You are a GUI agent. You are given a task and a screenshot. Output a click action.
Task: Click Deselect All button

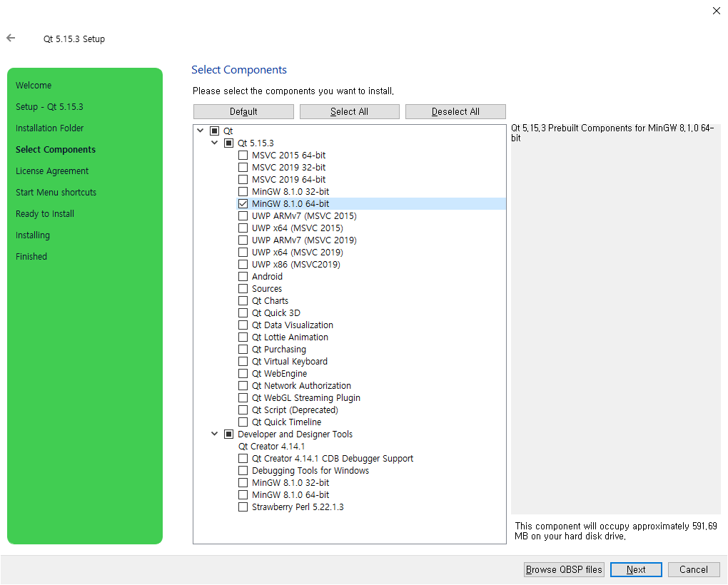[x=455, y=111]
